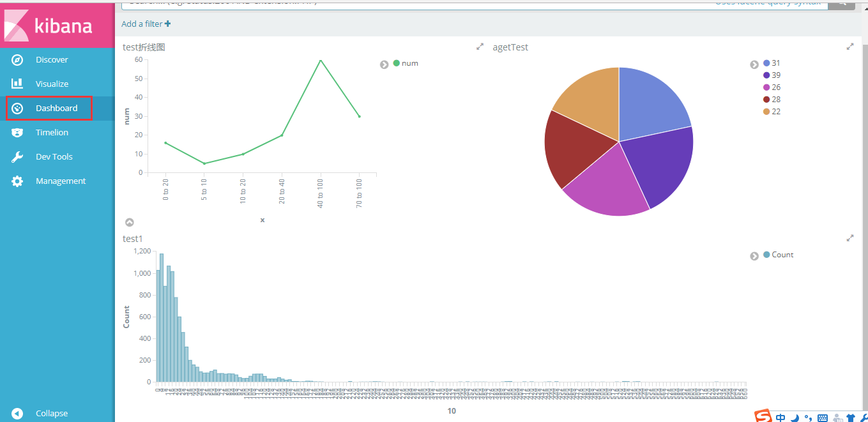Click the user account icon in IME bar
Viewport: 868px width, 422px height.
tap(837, 418)
